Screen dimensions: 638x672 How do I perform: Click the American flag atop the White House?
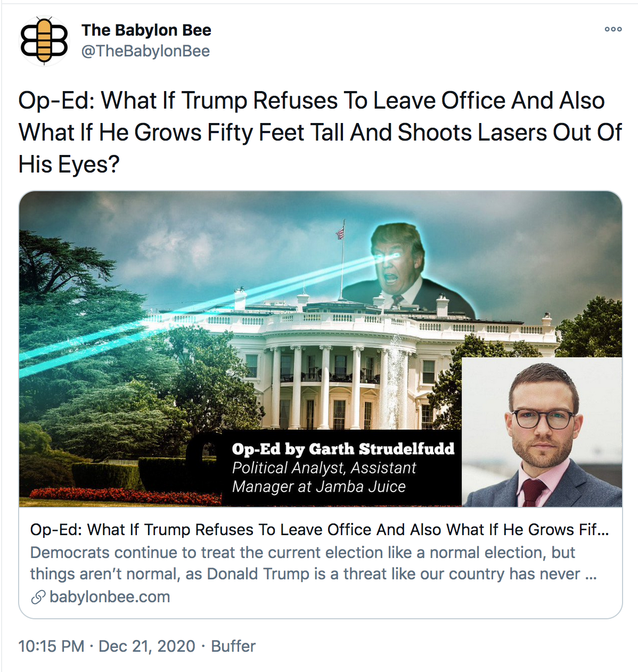[x=340, y=232]
